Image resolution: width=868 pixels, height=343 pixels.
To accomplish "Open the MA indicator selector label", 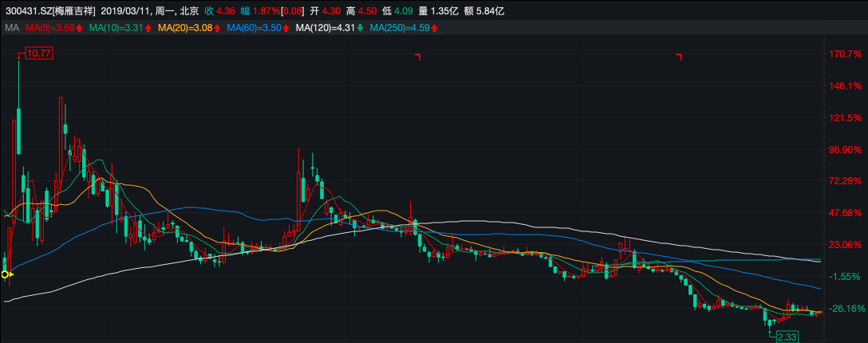I will click(x=11, y=28).
